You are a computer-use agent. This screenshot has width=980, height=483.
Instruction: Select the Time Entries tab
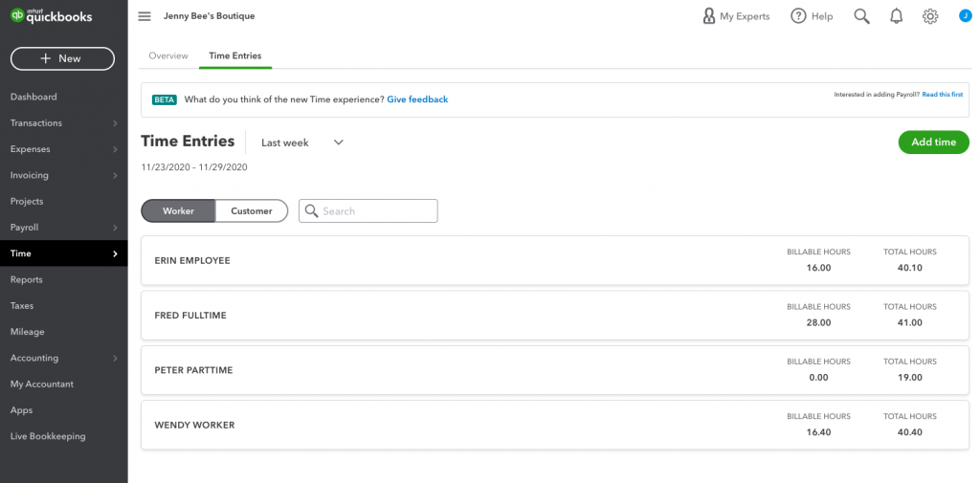(x=235, y=55)
